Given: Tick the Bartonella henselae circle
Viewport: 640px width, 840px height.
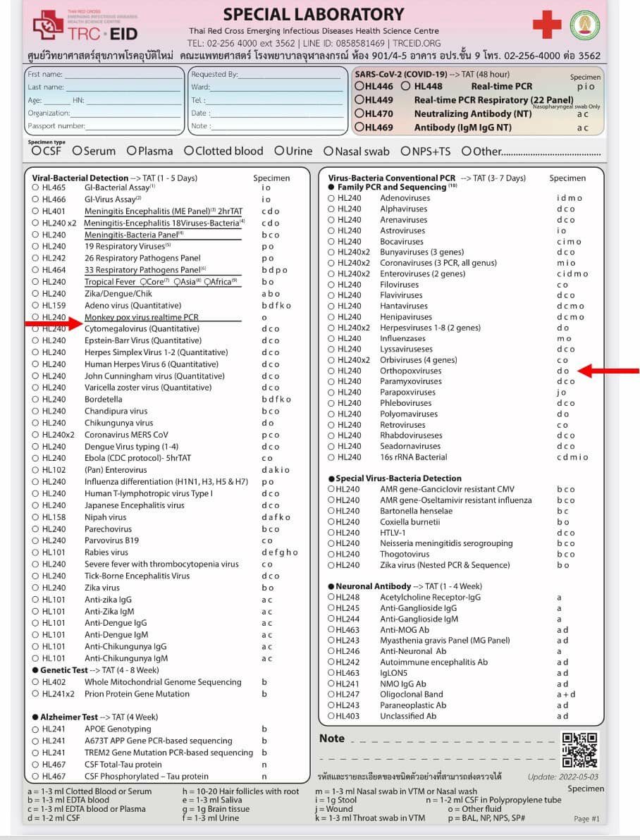Looking at the screenshot, I should click(x=331, y=511).
